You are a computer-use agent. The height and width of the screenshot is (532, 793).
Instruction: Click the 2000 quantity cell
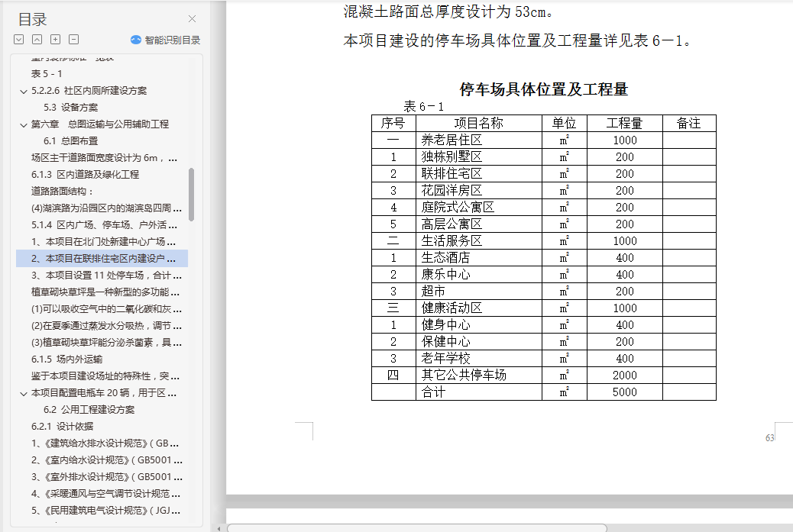(625, 376)
